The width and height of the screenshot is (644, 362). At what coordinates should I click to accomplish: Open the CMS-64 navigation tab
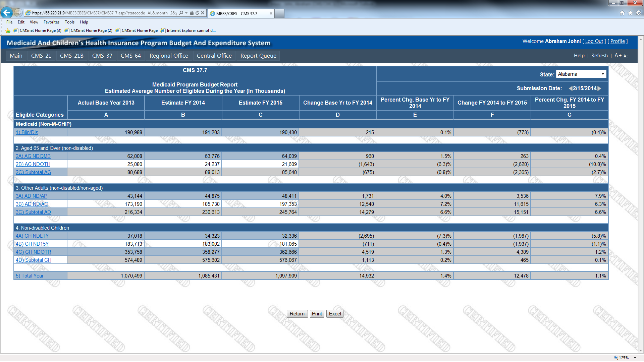point(130,56)
